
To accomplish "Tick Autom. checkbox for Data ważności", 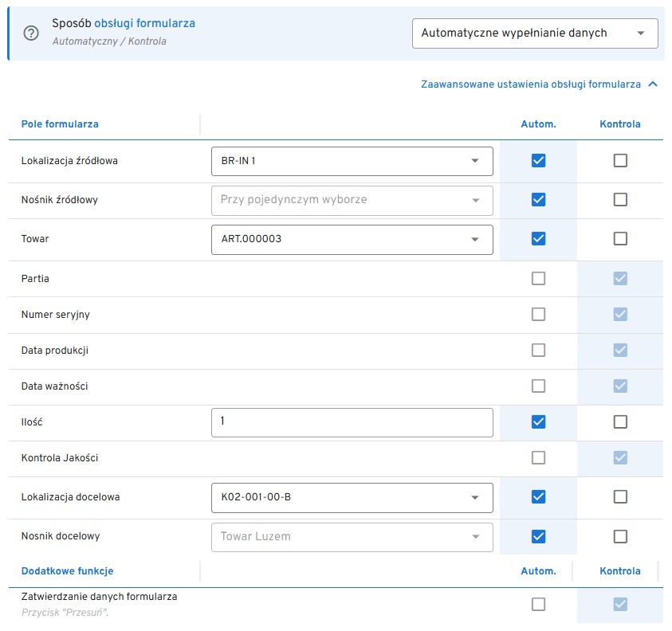I will click(538, 386).
